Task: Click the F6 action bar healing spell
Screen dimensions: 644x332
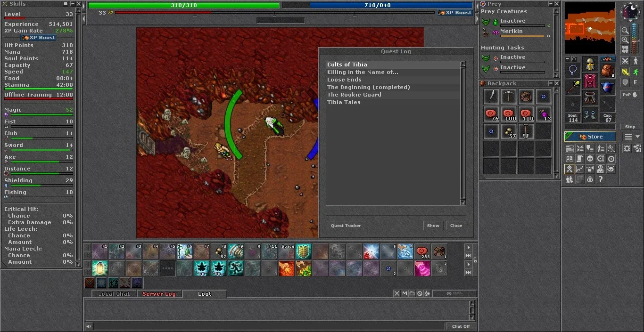Action: click(x=185, y=251)
